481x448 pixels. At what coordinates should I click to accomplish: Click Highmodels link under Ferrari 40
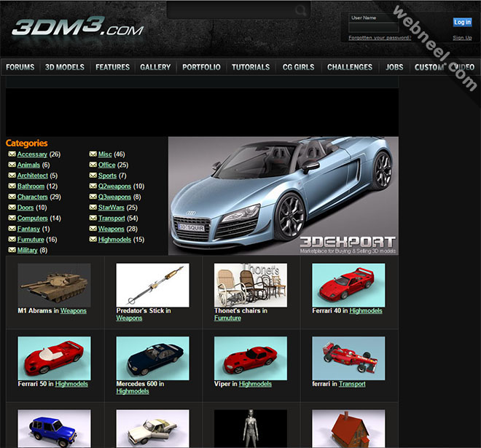coord(366,311)
